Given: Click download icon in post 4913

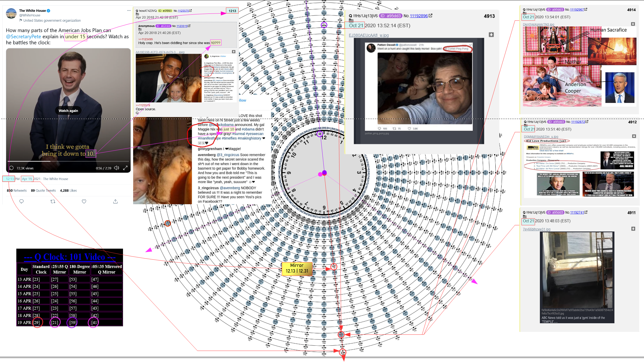Looking at the screenshot, I should (x=491, y=35).
